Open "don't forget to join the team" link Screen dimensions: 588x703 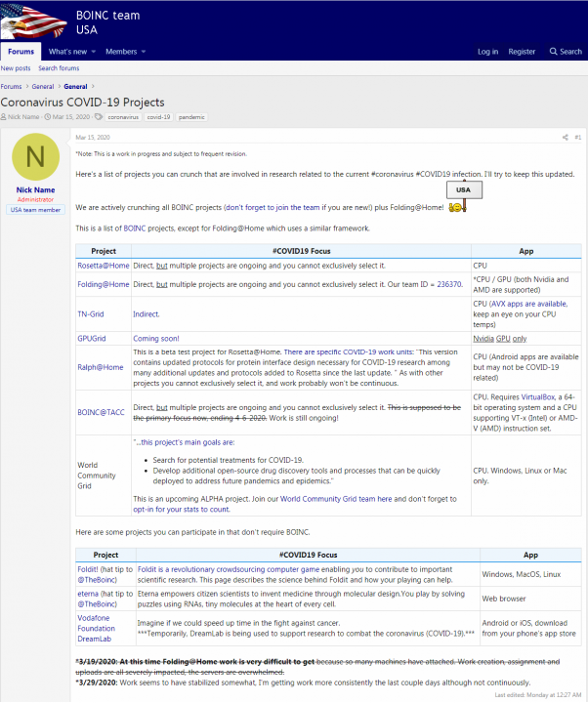[273, 208]
